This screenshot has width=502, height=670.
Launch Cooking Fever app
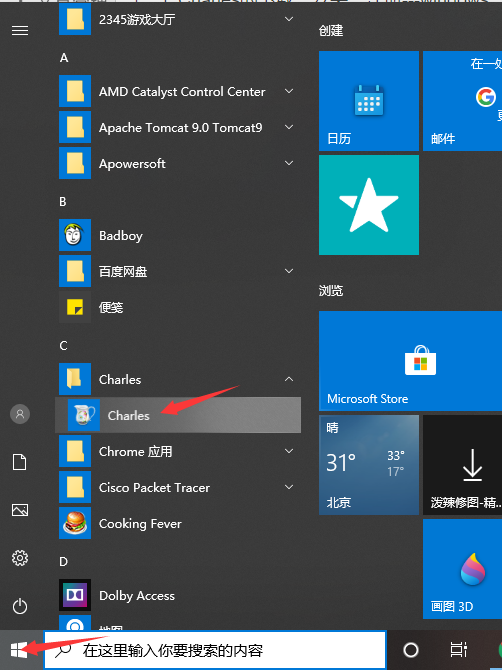[x=178, y=523]
